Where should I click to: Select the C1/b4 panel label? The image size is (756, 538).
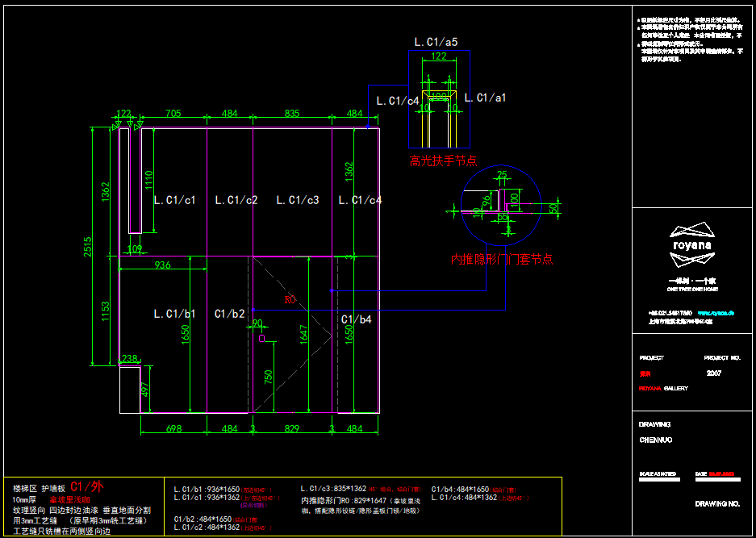tap(356, 319)
